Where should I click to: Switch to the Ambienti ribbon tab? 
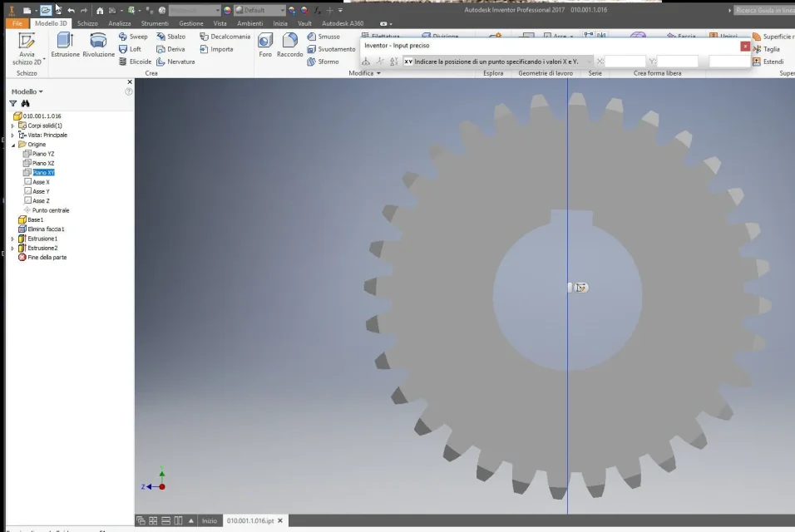(250, 23)
